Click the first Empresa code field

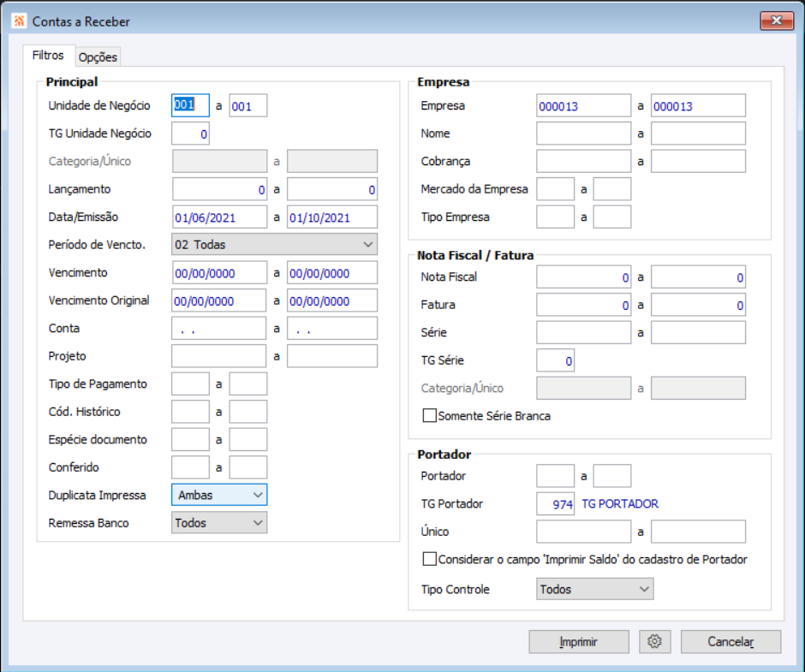(x=583, y=106)
